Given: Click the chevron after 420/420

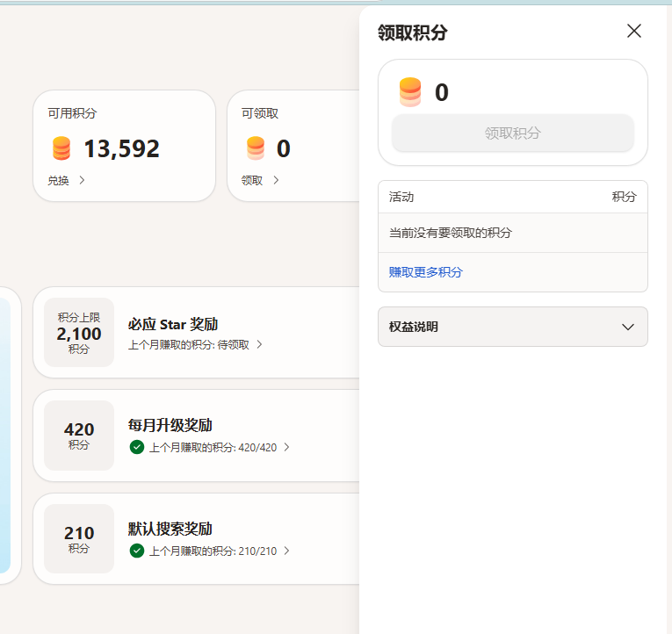Looking at the screenshot, I should 286,447.
